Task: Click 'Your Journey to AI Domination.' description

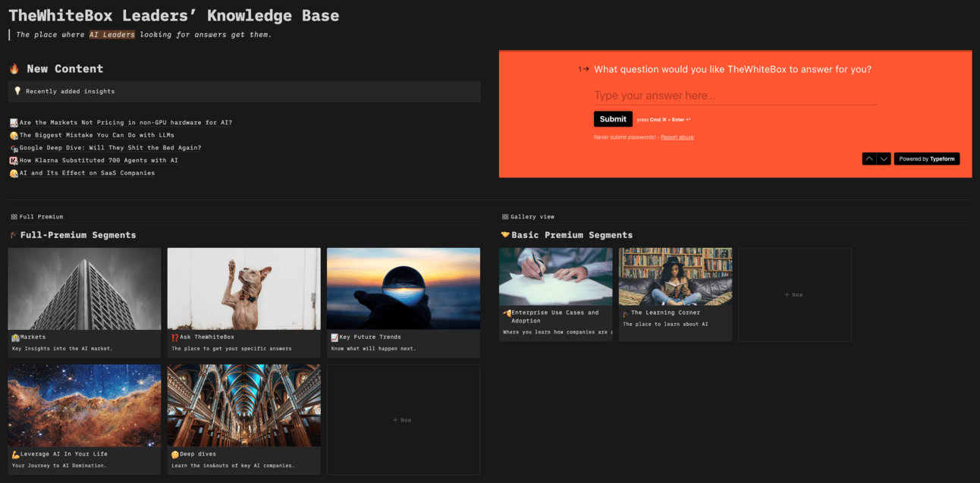Action: (59, 466)
